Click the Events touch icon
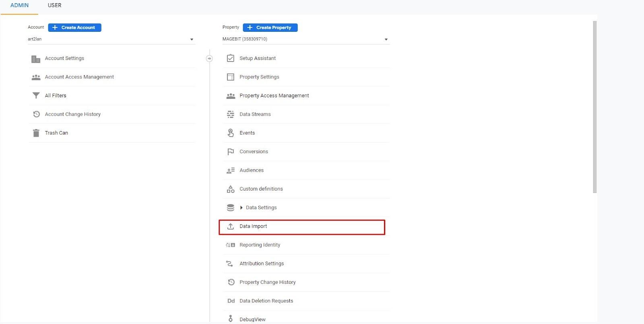 click(x=231, y=133)
